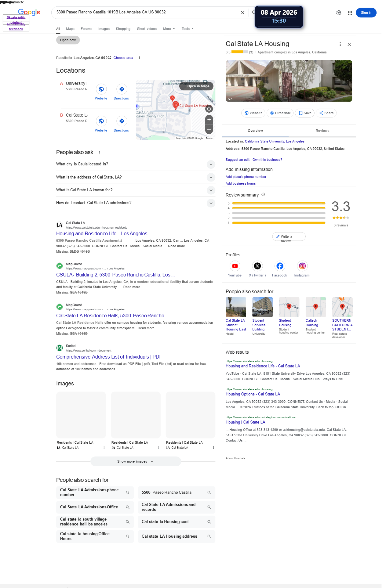Image resolution: width=386 pixels, height=588 pixels.
Task: Open YouTube profile
Action: [235, 266]
